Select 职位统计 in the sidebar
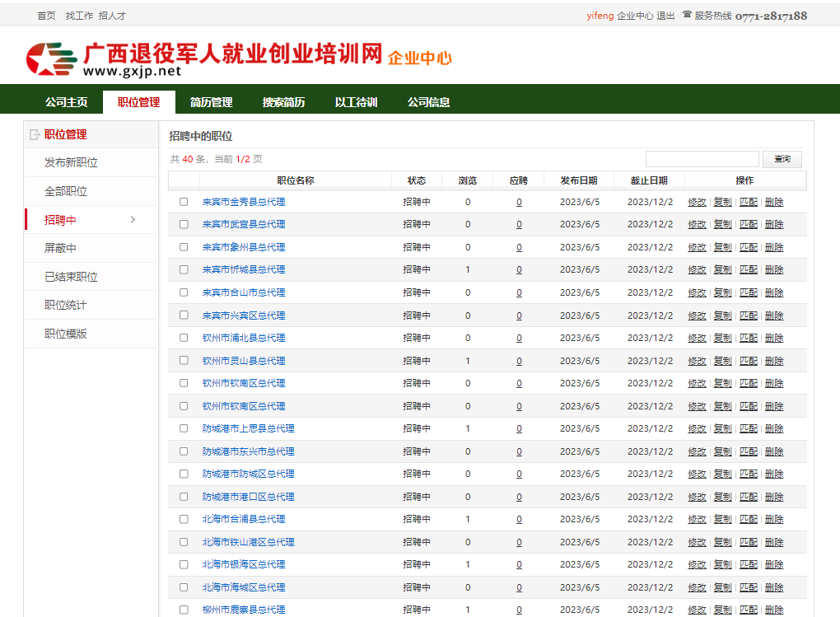 pos(65,305)
